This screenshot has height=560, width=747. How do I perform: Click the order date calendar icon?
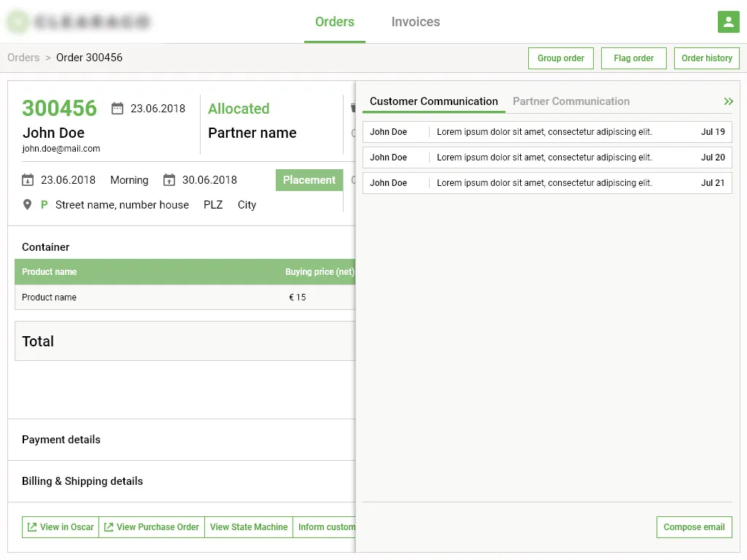(x=117, y=109)
